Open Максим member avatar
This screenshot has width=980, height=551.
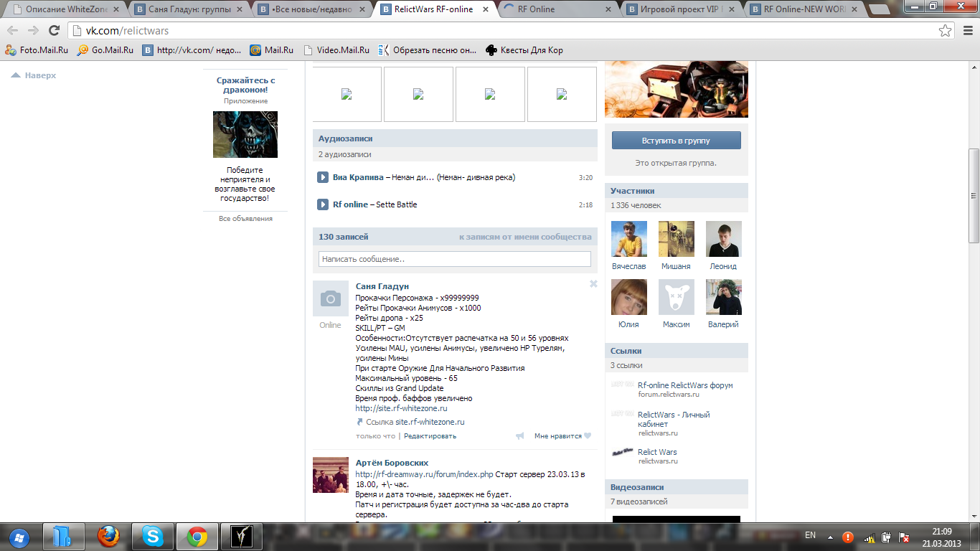677,297
